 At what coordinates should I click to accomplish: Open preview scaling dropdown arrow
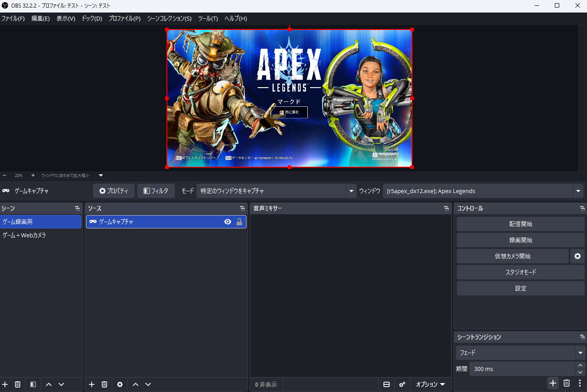[x=101, y=176]
